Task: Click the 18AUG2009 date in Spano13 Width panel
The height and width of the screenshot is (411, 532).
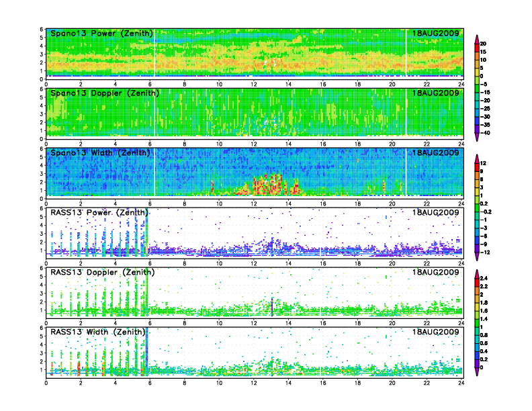Action: point(436,152)
